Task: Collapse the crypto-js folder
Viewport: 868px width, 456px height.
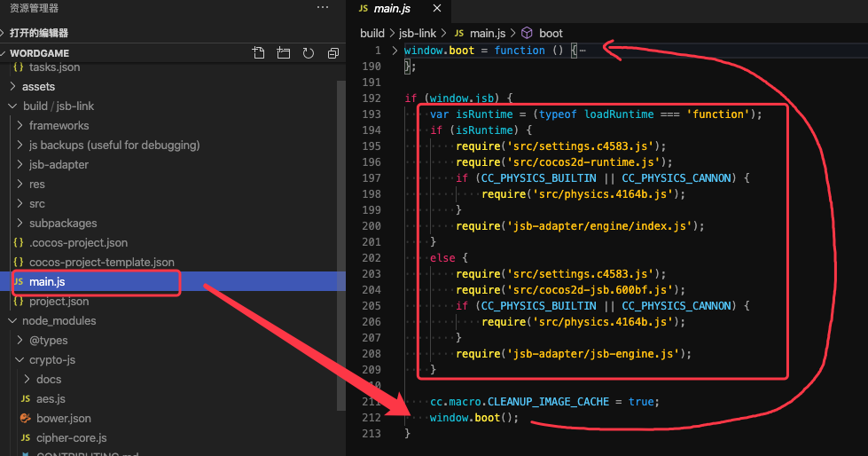Action: (x=52, y=359)
